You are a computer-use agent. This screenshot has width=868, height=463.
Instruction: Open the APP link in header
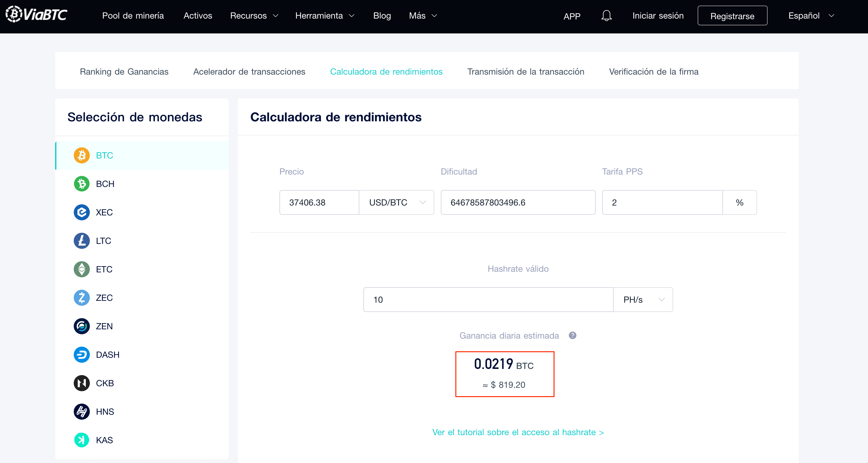572,16
